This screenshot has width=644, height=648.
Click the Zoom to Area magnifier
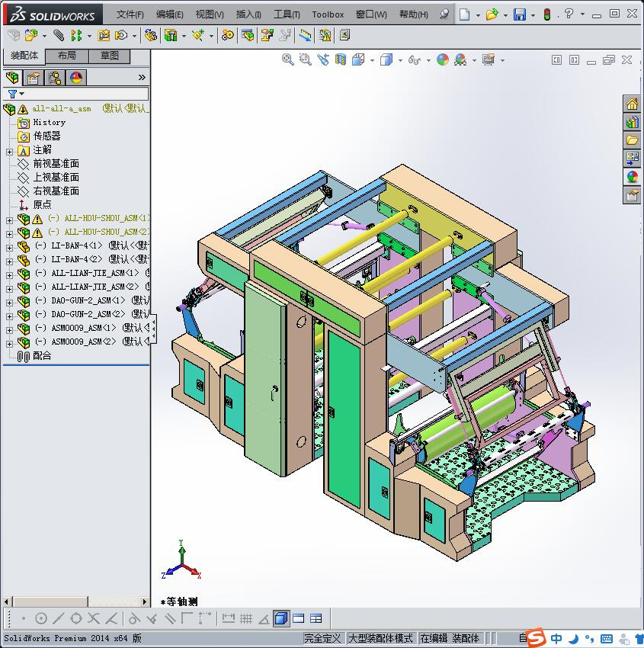tap(306, 60)
